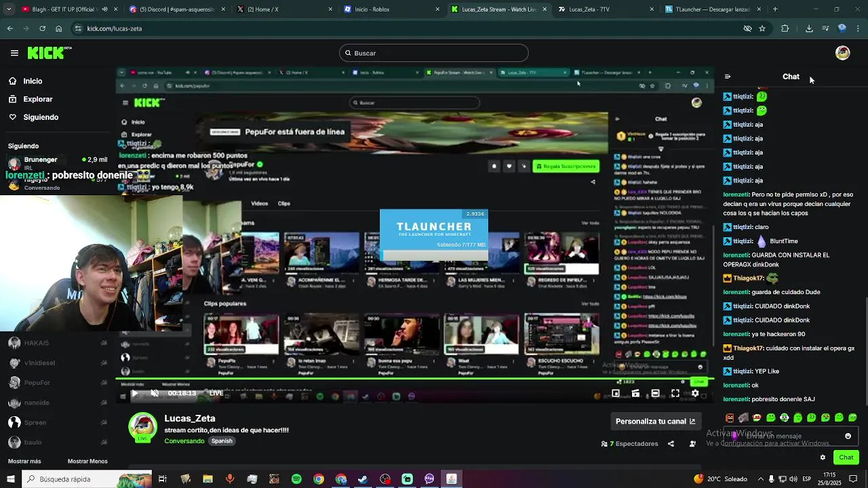Open the Windows Start menu
The image size is (868, 488).
click(x=10, y=479)
